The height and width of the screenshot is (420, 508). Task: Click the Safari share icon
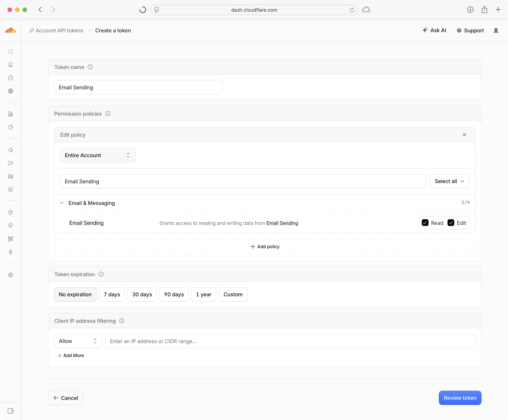(x=484, y=10)
